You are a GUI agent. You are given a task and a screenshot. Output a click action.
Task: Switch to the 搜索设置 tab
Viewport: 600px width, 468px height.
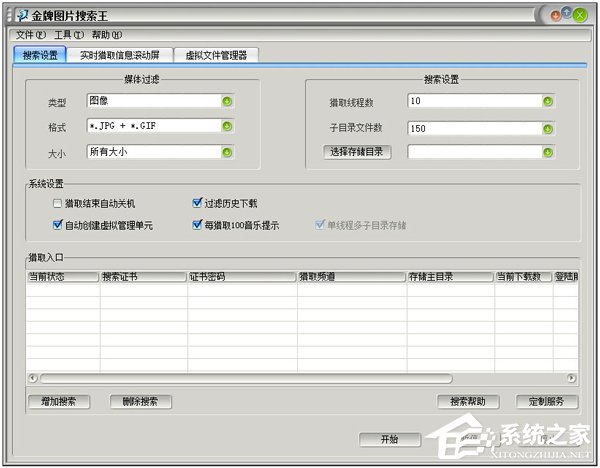(x=40, y=55)
